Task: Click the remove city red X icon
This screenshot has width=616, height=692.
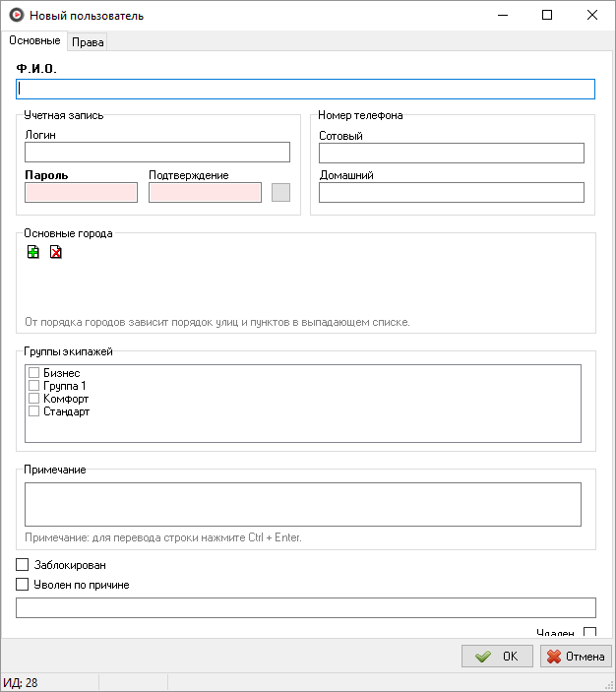Action: pos(56,252)
